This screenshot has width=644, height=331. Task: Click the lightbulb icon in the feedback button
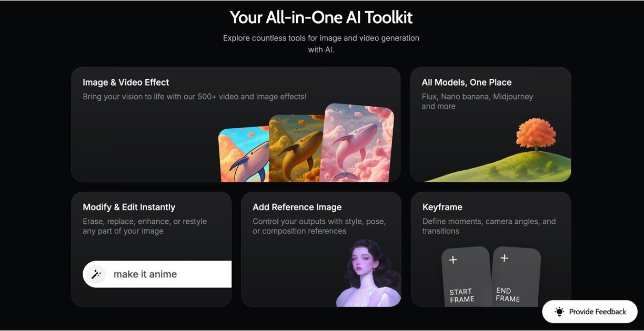[x=559, y=312]
